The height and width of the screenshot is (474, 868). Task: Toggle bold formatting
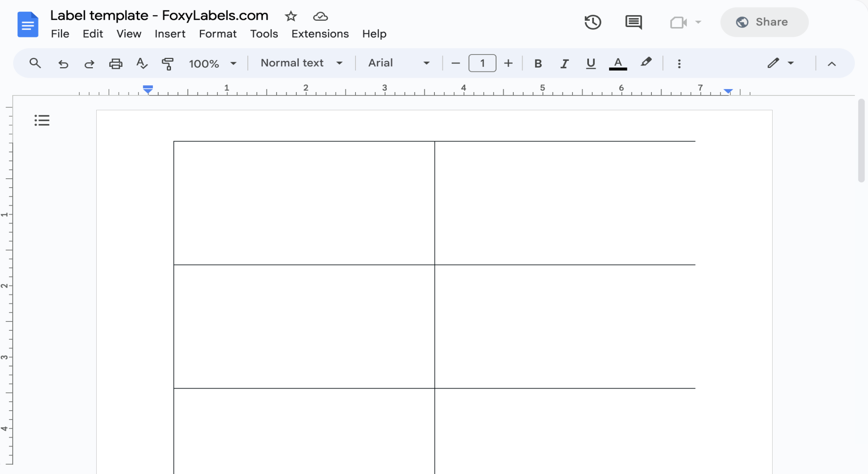point(538,63)
